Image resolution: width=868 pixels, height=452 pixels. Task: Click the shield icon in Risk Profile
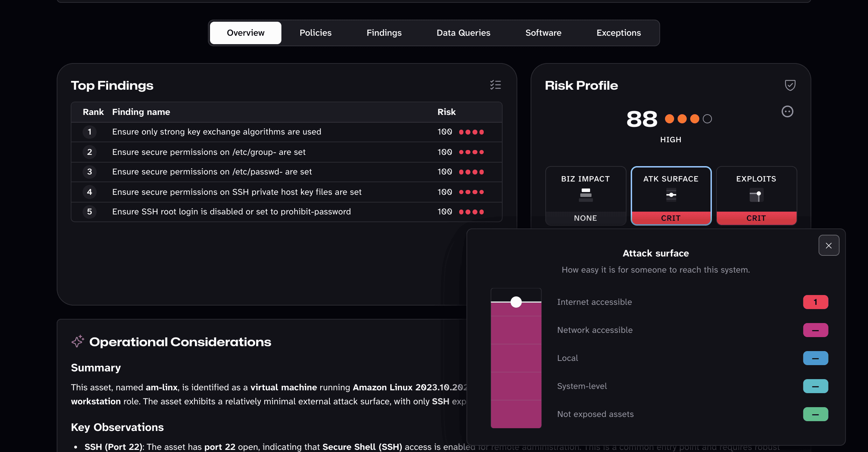coord(790,85)
